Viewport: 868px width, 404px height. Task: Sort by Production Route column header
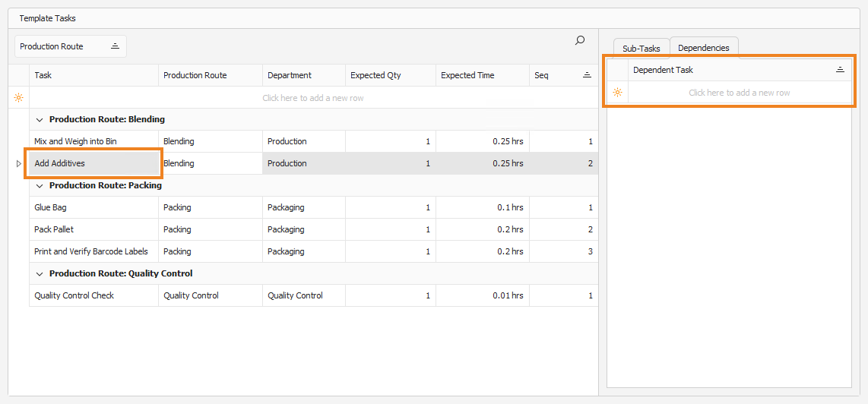[211, 75]
